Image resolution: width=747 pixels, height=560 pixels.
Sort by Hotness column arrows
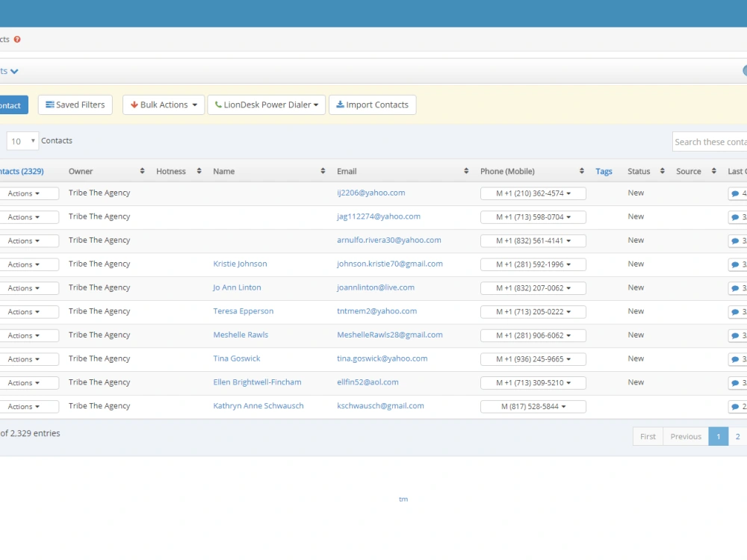click(199, 171)
